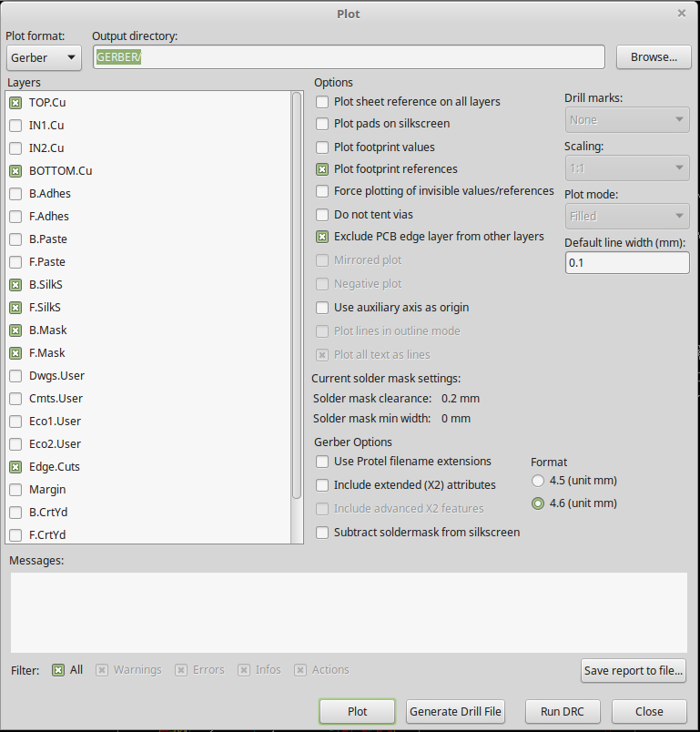
Task: Check Subtract soldermask from silkscreen
Action: coord(322,533)
